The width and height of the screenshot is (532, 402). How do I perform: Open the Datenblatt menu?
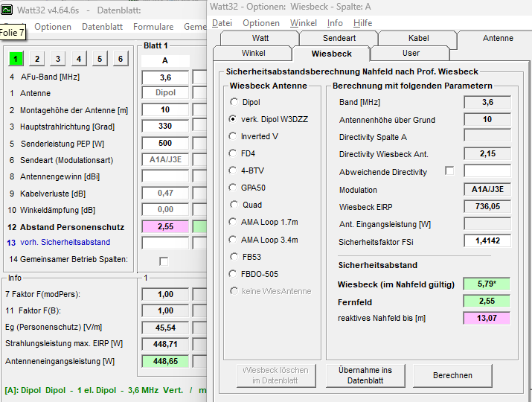pos(102,27)
